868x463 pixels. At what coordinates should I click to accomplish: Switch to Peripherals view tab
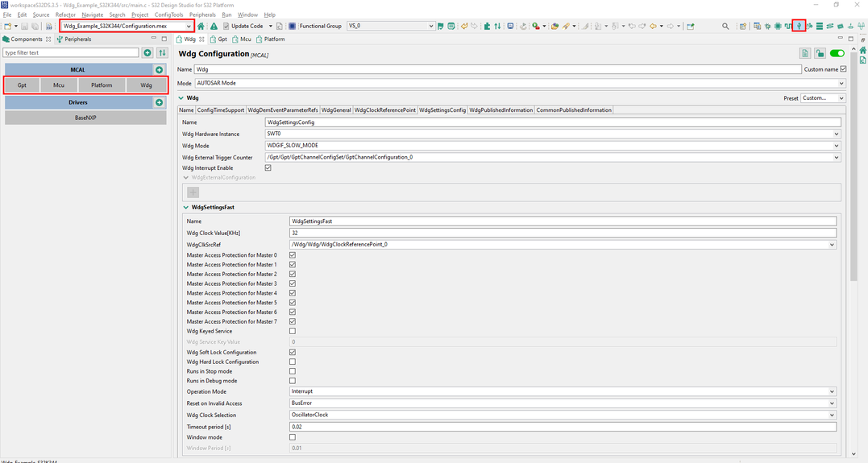pos(74,39)
